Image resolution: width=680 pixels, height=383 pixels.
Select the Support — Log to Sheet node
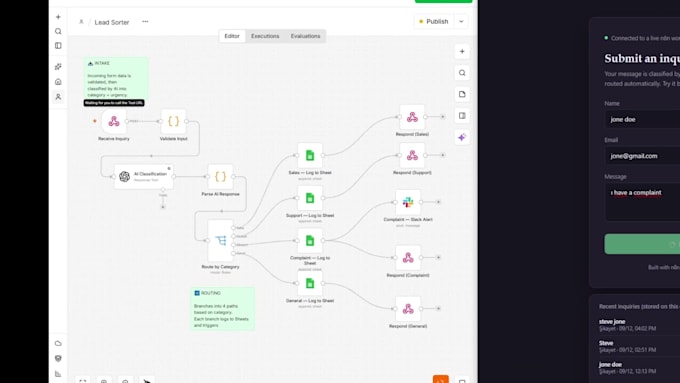310,198
